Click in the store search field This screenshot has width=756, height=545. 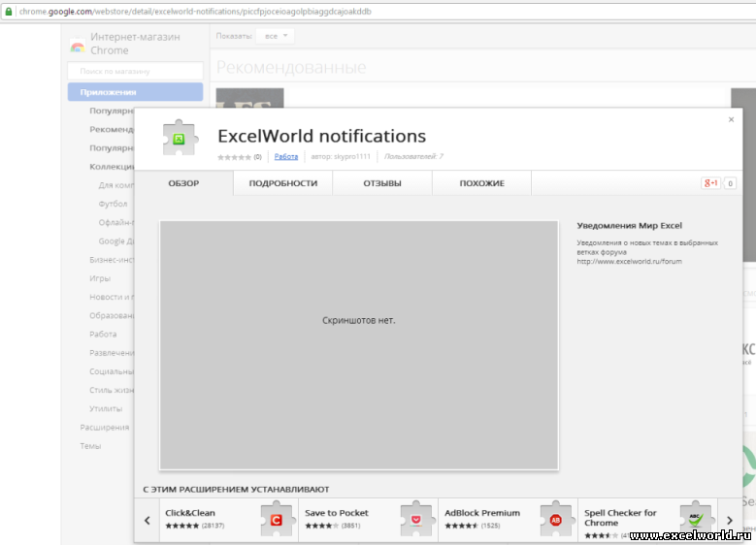(x=135, y=71)
